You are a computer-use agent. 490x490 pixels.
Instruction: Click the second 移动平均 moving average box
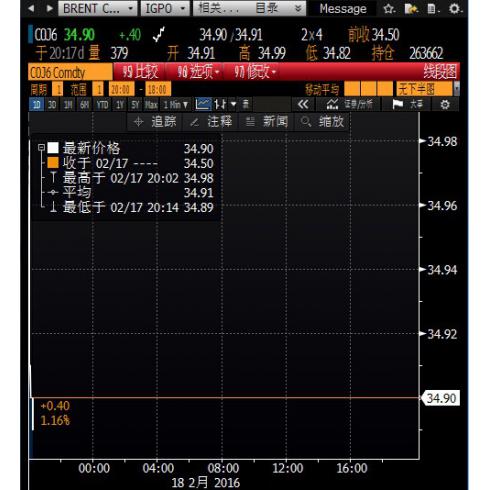(368, 89)
